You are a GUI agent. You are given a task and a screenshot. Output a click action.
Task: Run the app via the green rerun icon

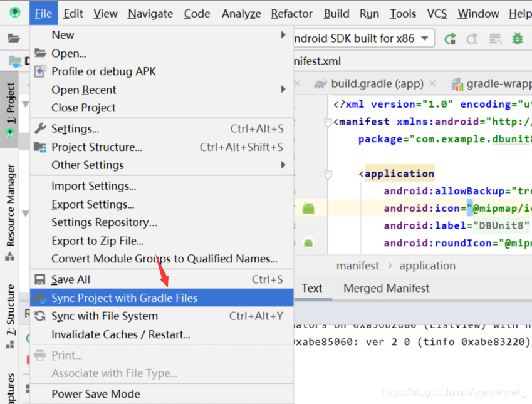pos(450,38)
